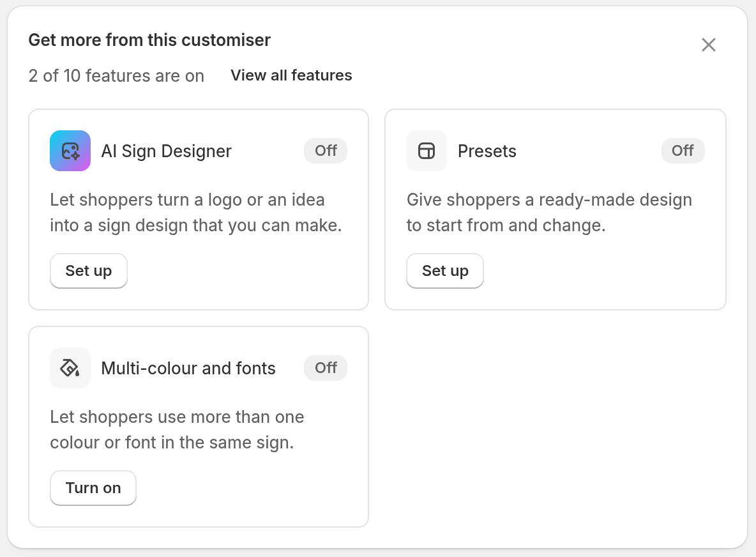Viewport: 756px width, 557px height.
Task: Click the AI Sign Designer gradient icon
Action: point(70,151)
